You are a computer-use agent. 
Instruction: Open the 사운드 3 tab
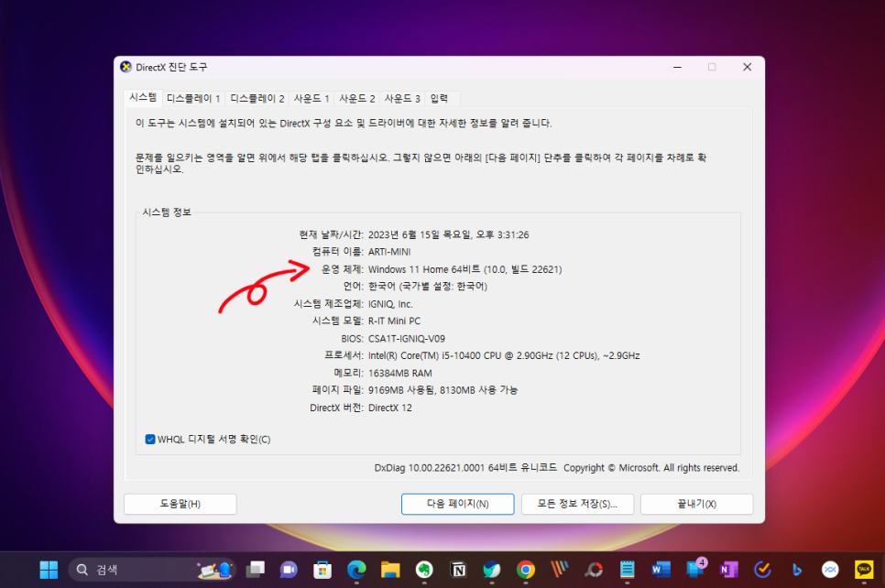point(402,99)
